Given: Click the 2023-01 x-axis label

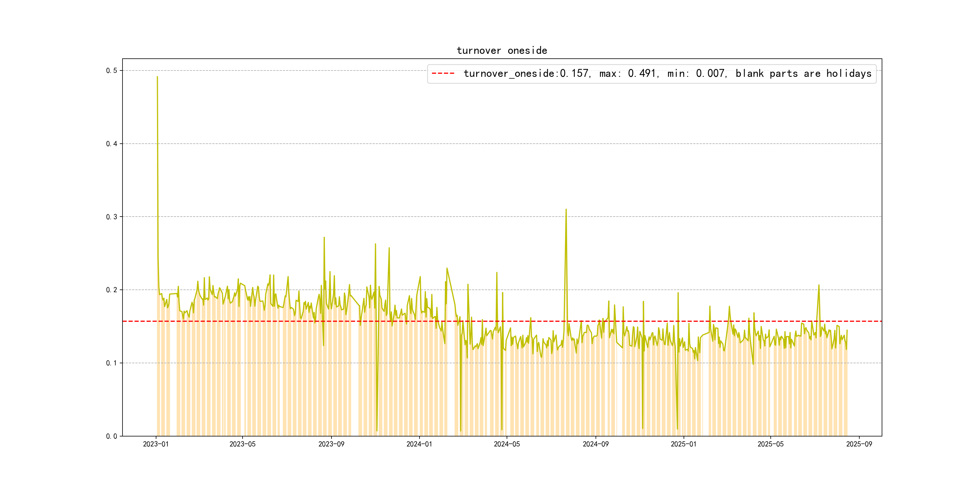Looking at the screenshot, I should coord(155,444).
